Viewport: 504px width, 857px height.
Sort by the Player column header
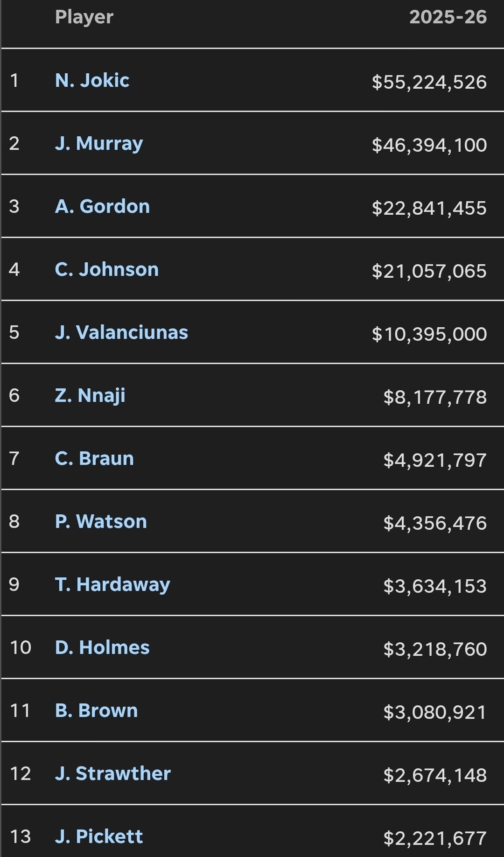pos(84,17)
